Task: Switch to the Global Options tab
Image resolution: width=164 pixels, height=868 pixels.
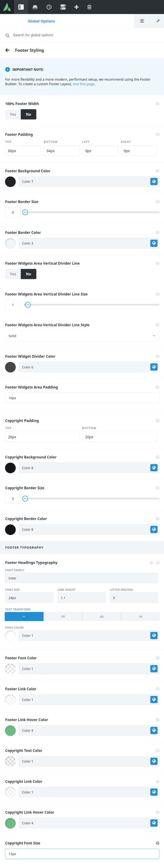Action: point(41,21)
